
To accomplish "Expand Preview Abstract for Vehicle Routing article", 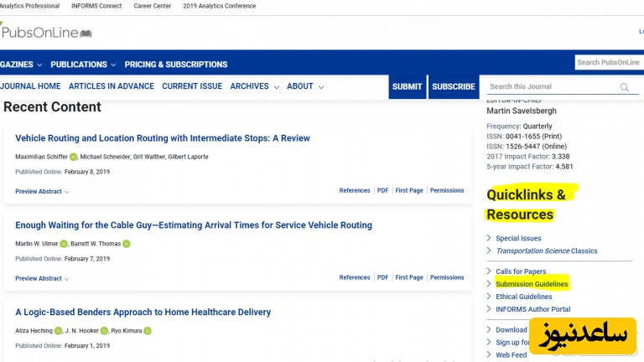I will (x=42, y=191).
